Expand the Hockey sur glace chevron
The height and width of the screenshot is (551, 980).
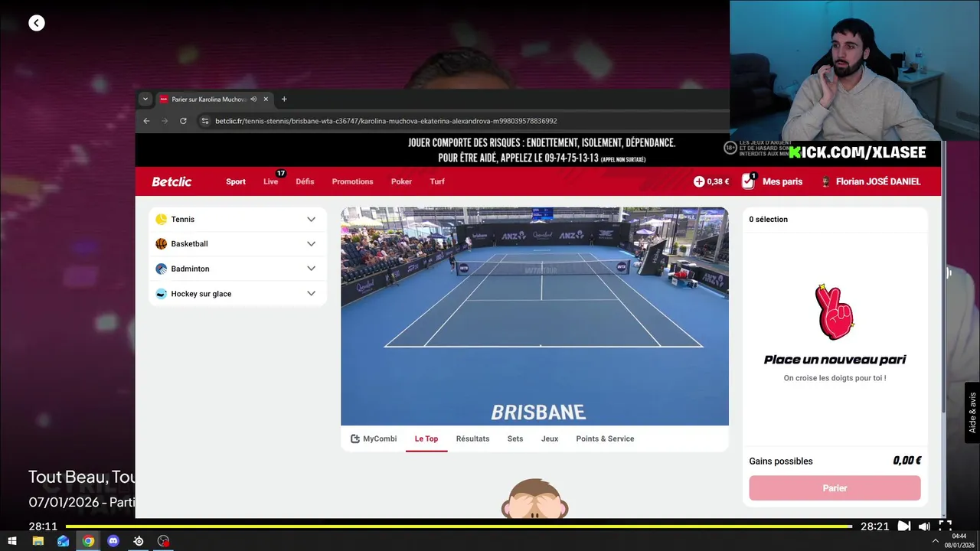(x=311, y=293)
